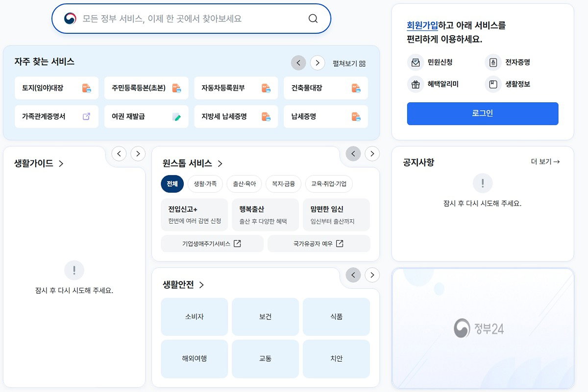The width and height of the screenshot is (588, 392).
Task: Click previous arrow in 생활안전 card
Action: point(353,275)
